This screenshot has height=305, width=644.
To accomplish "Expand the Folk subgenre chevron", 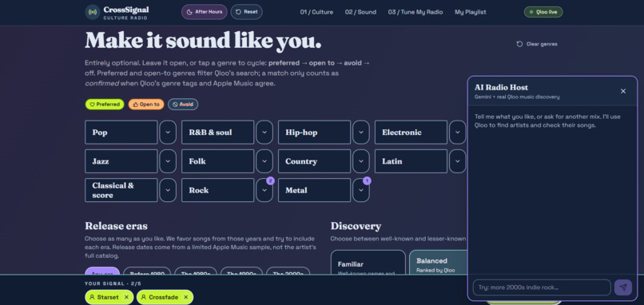I will tap(264, 161).
